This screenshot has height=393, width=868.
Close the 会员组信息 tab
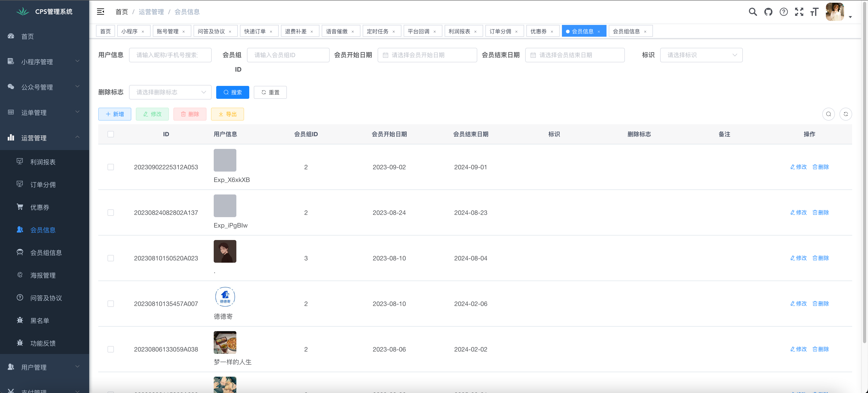click(645, 31)
